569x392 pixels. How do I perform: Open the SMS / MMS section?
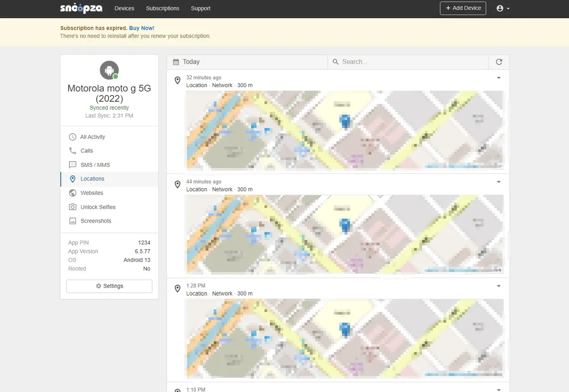coord(109,165)
